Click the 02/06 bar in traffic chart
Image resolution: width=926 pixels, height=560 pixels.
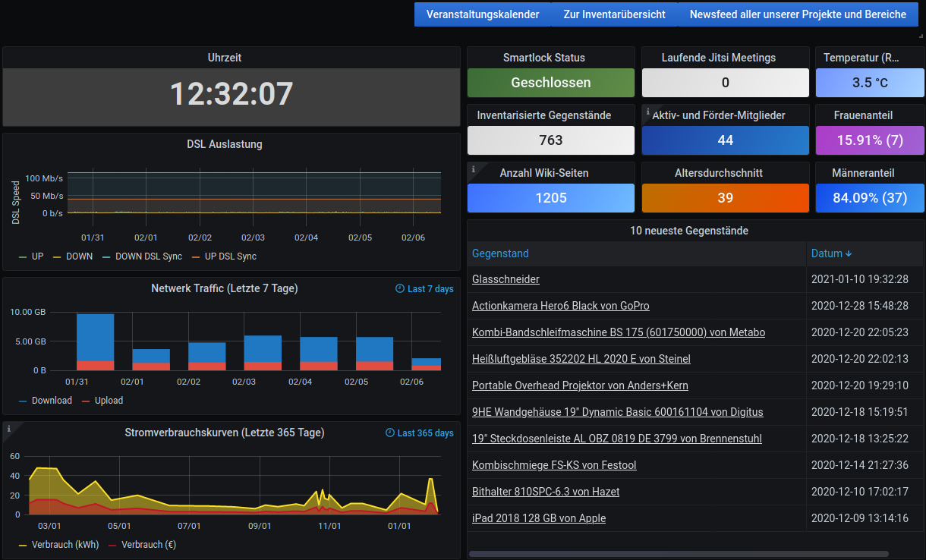pyautogui.click(x=427, y=364)
